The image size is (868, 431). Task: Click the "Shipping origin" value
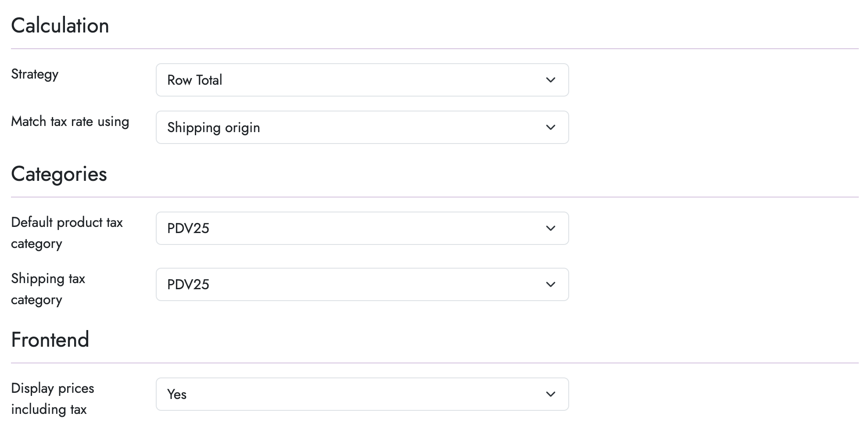(214, 128)
